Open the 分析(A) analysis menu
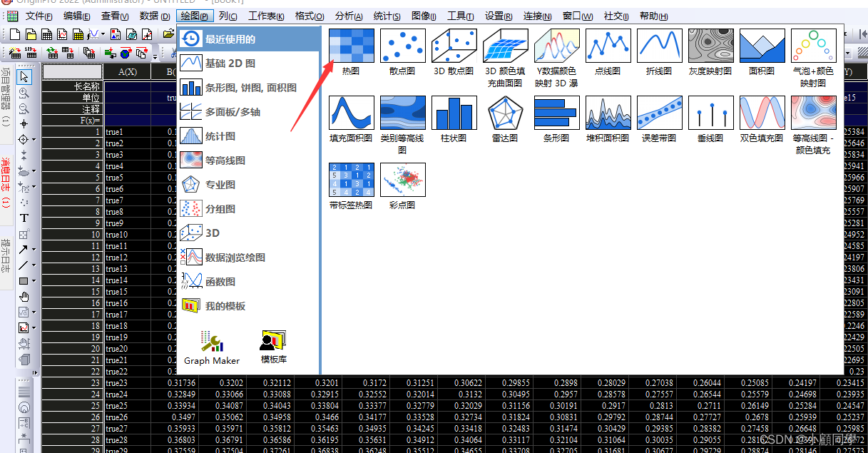This screenshot has width=868, height=453. (x=349, y=16)
